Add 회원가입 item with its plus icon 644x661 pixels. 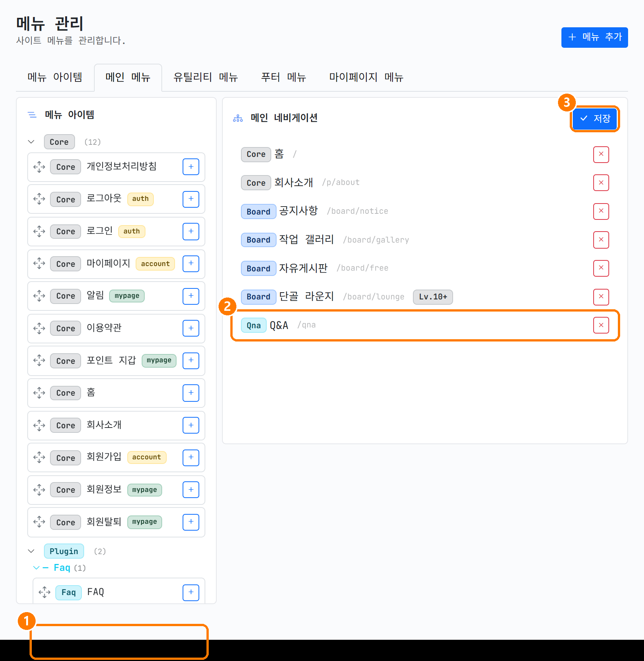click(x=191, y=457)
